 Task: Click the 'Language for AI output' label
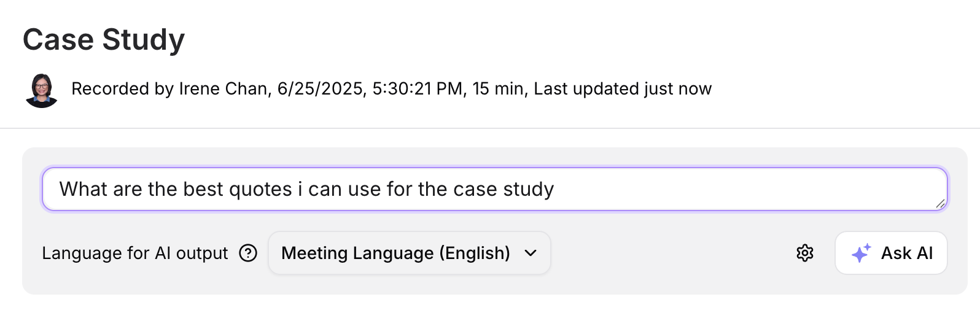(x=134, y=253)
